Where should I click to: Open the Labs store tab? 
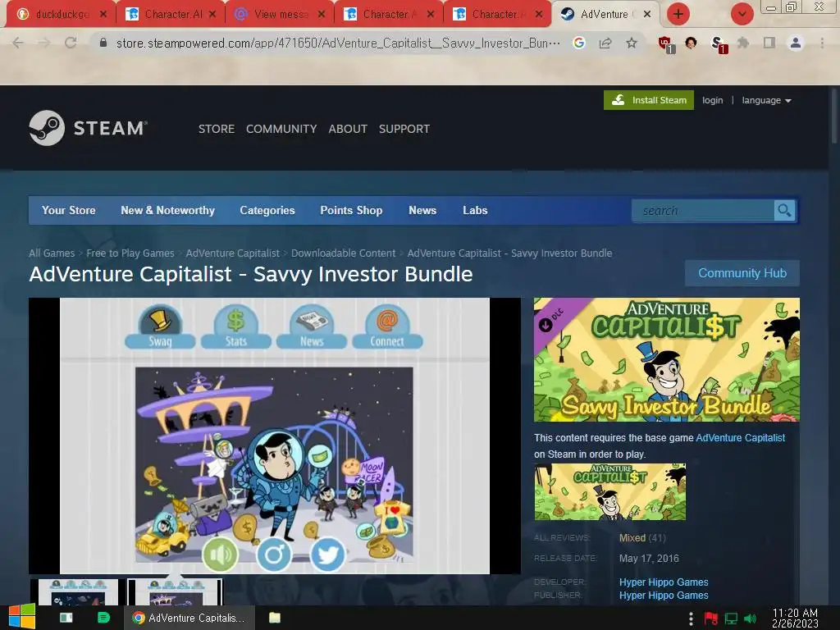coord(475,211)
